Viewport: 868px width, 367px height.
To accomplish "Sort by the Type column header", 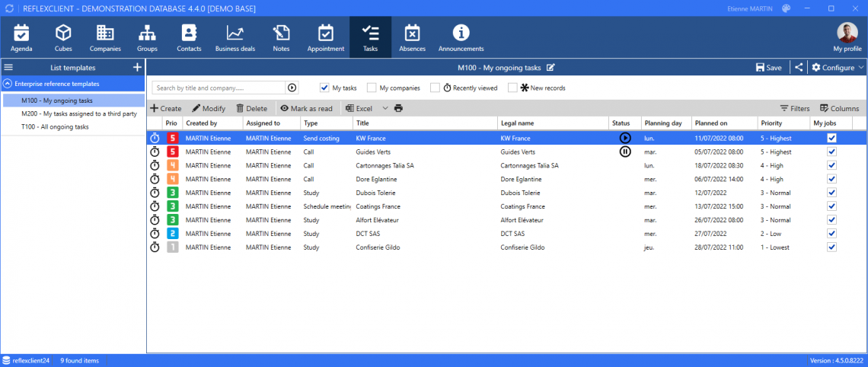I will click(x=327, y=123).
